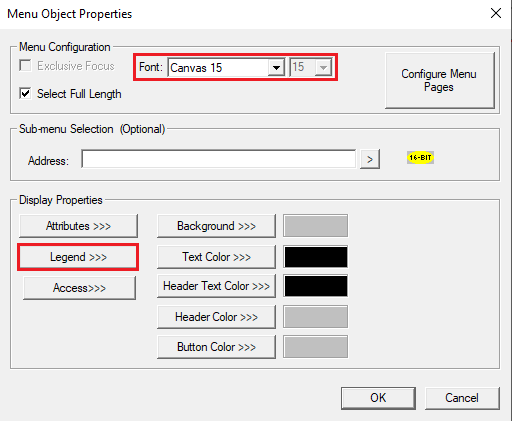Click the Text Color >>> button

tap(216, 257)
